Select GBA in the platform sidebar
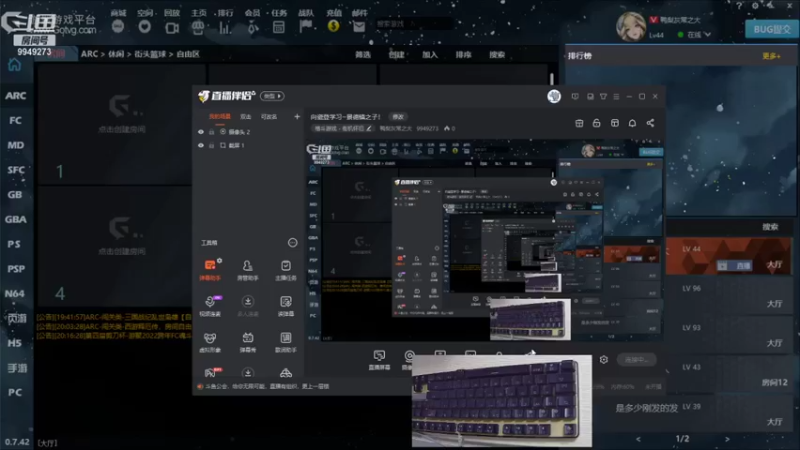This screenshot has width=800, height=450. tap(16, 219)
